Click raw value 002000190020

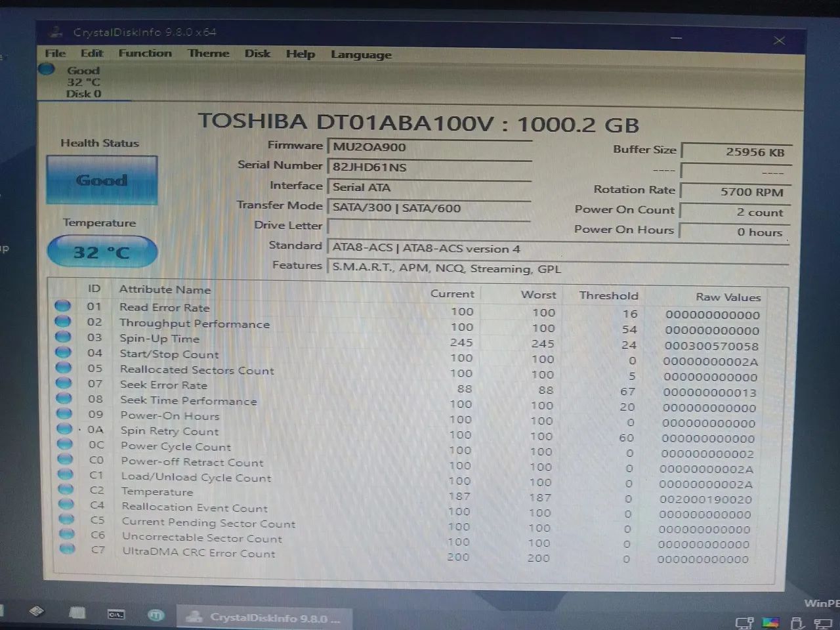(x=705, y=499)
